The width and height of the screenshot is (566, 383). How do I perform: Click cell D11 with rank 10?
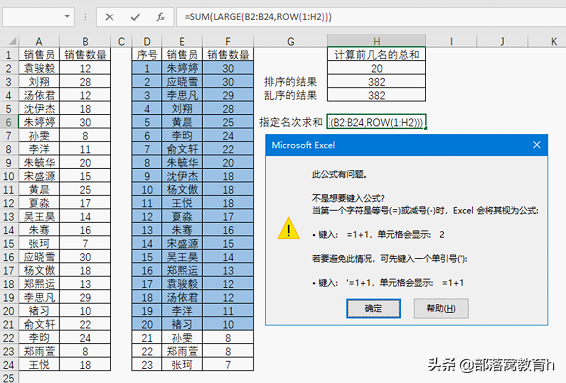(x=147, y=190)
